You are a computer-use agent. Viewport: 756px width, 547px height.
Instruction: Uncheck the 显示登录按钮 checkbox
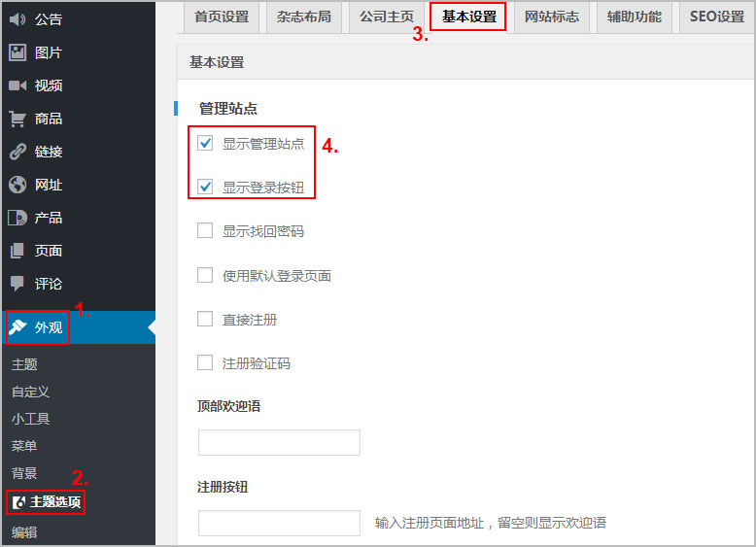pos(205,187)
